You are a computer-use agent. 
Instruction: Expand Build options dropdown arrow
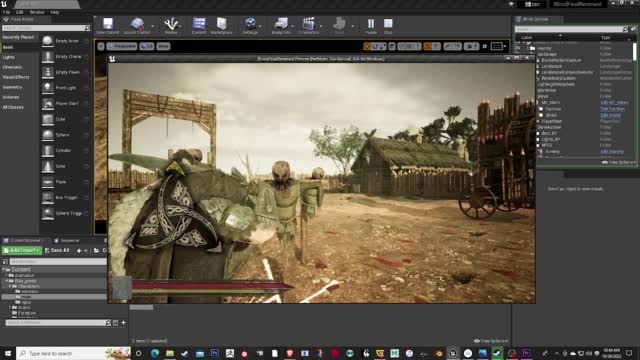point(353,26)
